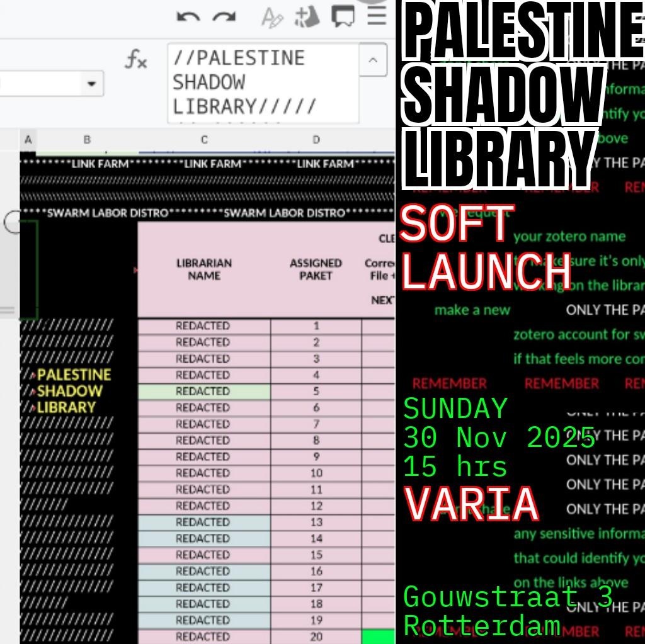The height and width of the screenshot is (644, 645).
Task: Select bright green cell beside paket 20
Action: (378, 636)
